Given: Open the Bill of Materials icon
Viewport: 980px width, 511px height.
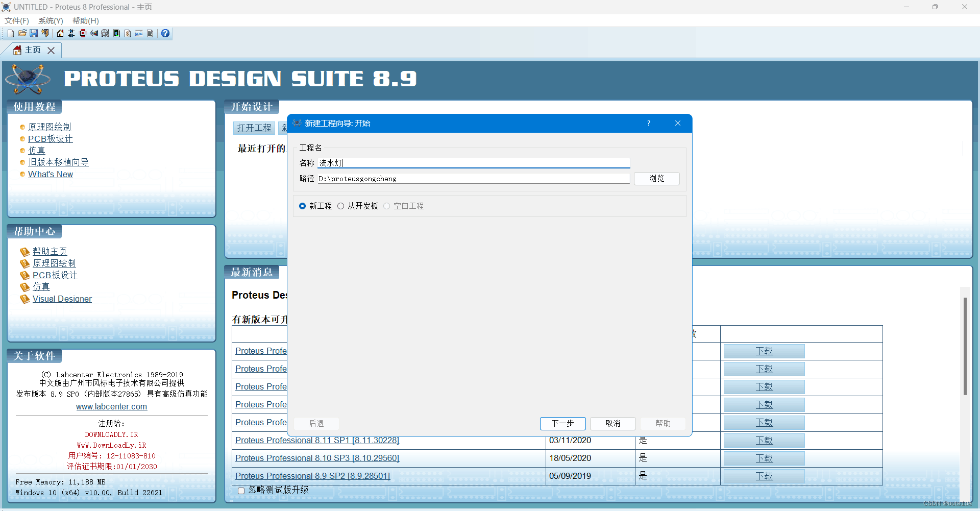Looking at the screenshot, I should click(x=128, y=33).
